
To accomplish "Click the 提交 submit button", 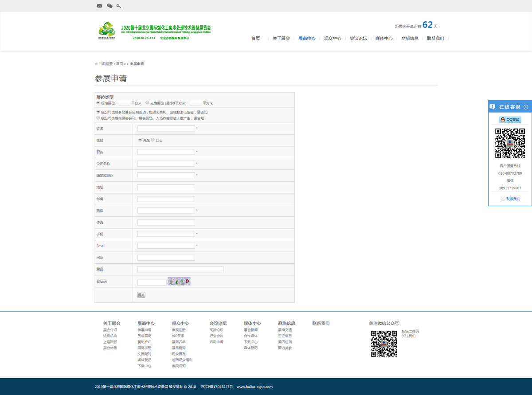I will click(x=141, y=295).
